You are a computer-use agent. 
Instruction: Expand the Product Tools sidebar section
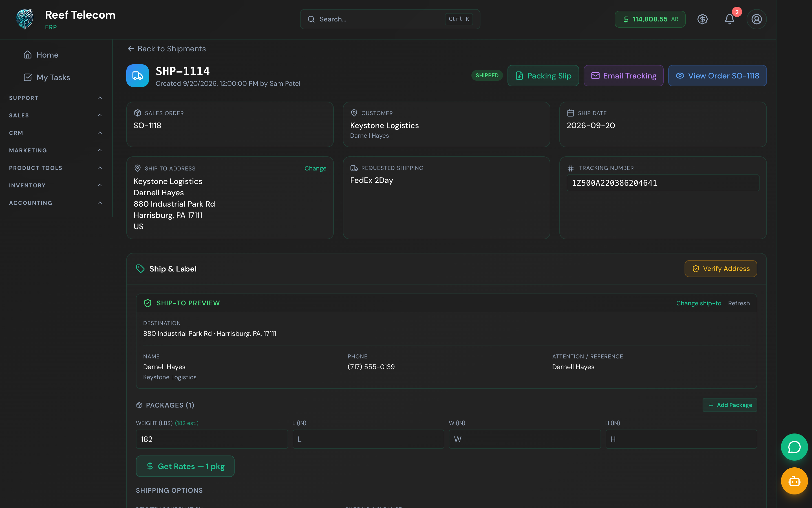pos(56,168)
